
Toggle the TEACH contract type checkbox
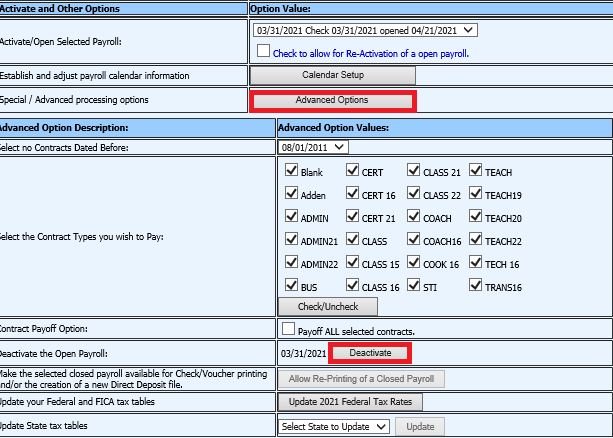[x=476, y=171]
